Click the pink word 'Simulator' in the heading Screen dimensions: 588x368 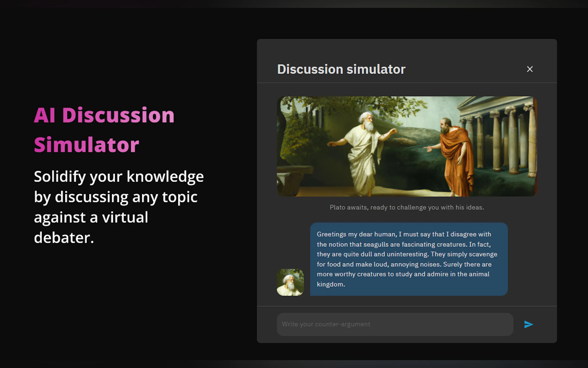coord(86,145)
